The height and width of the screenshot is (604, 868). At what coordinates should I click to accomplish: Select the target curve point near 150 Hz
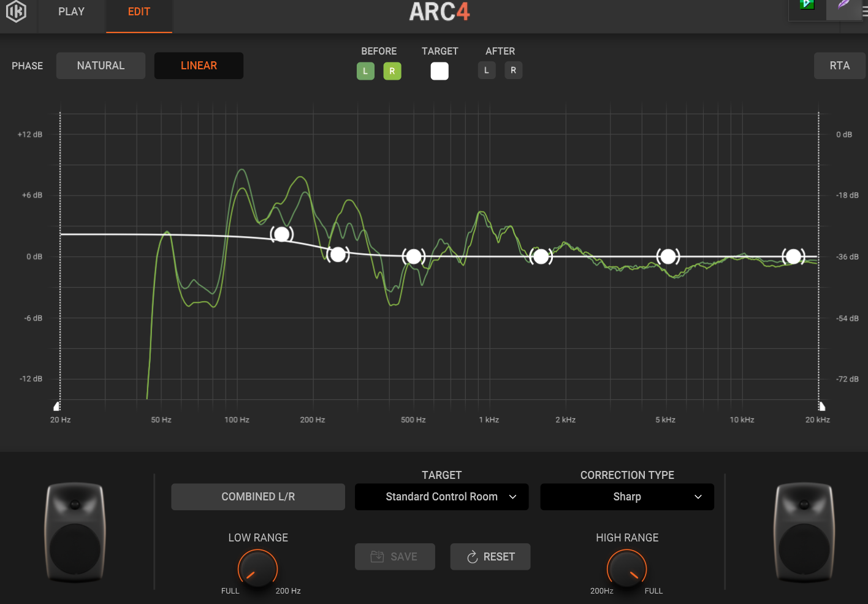(282, 234)
